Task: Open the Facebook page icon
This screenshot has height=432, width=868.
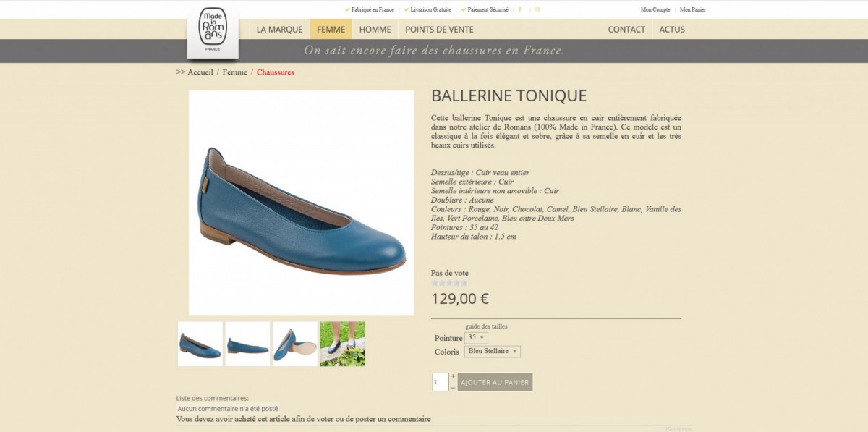Action: [520, 9]
